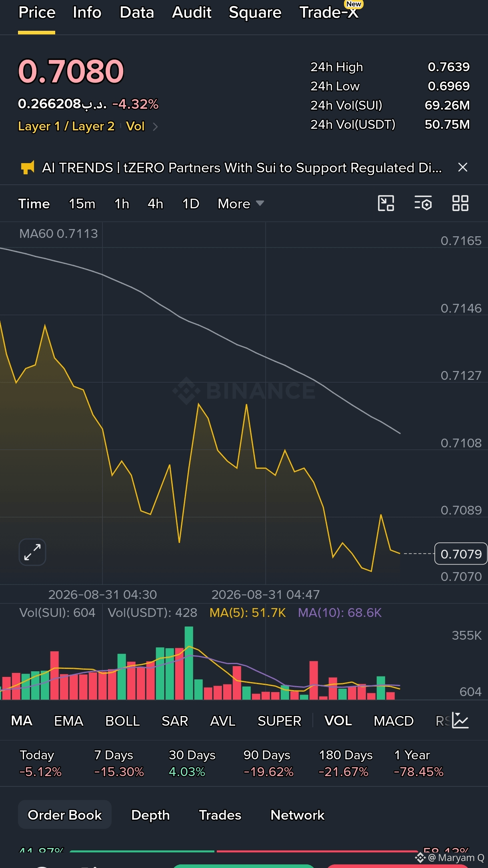Open indicator chart settings icon beside RSI
The height and width of the screenshot is (868, 488).
pos(460,721)
